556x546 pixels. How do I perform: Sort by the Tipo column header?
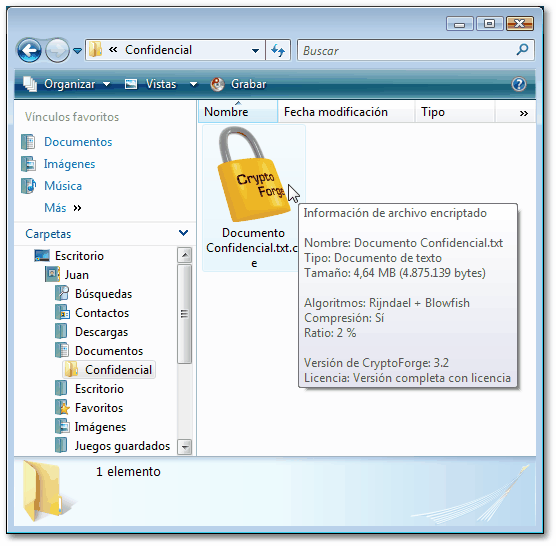click(455, 112)
